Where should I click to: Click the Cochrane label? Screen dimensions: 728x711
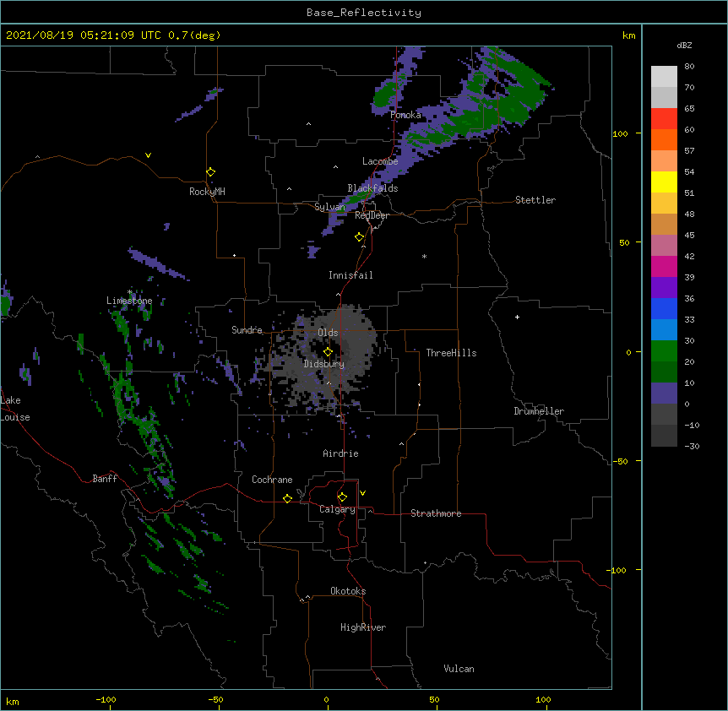point(272,480)
